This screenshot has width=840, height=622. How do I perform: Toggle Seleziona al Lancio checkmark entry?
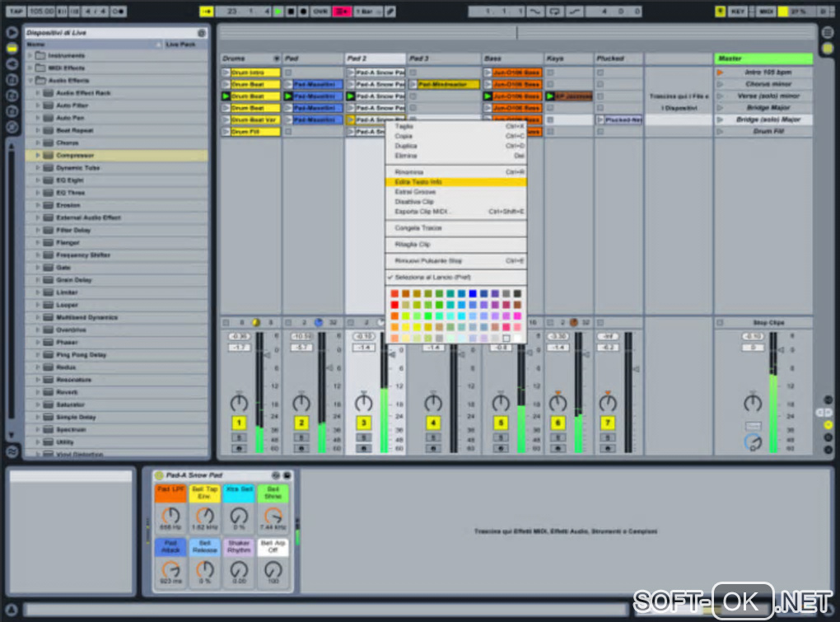tap(456, 278)
